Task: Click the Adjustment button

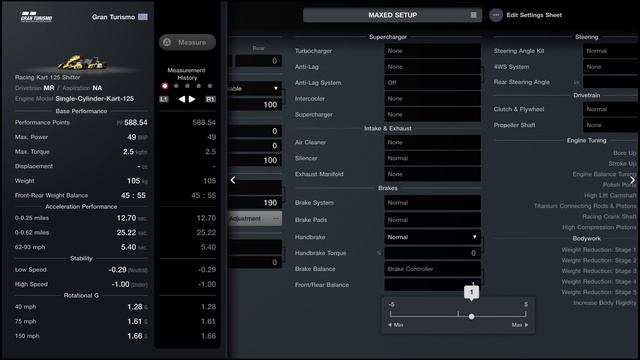Action: point(255,219)
